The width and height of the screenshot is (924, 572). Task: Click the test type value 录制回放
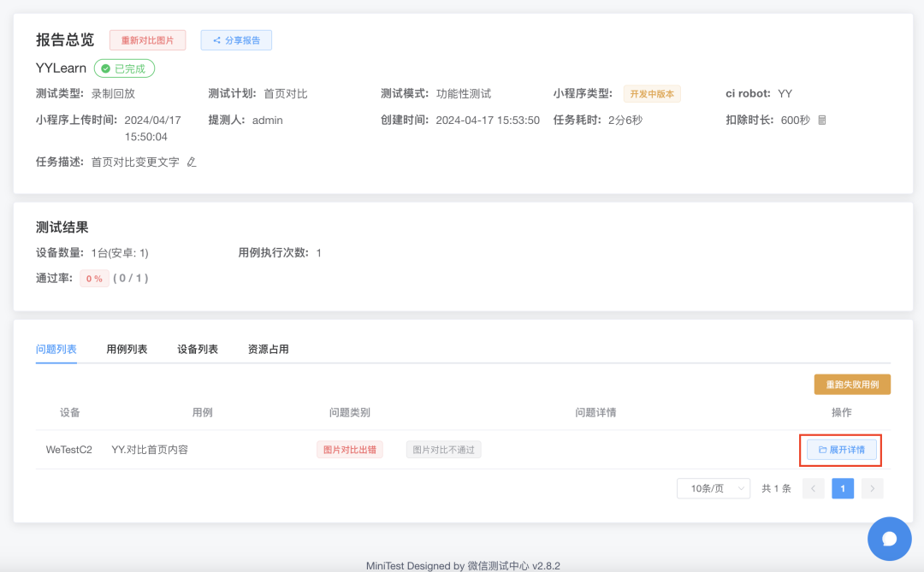113,94
